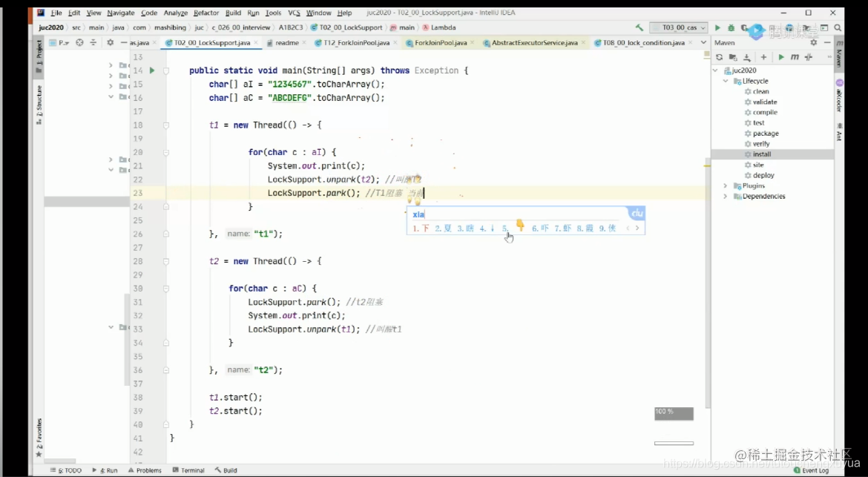
Task: Open the Refactor menu
Action: (206, 13)
